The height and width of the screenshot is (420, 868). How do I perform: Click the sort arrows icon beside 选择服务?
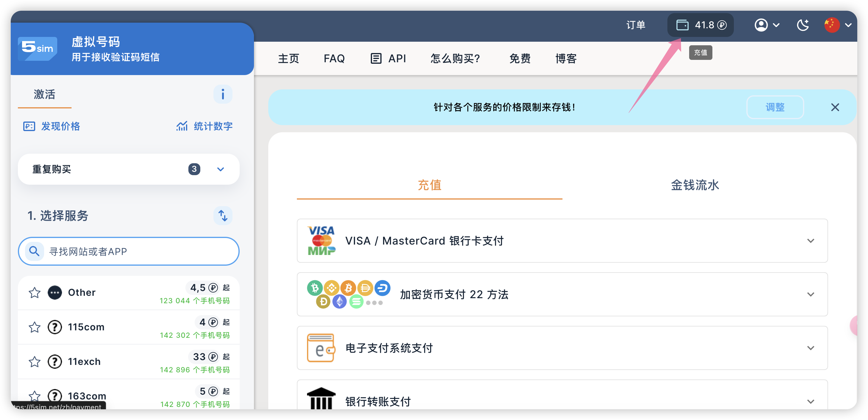[x=223, y=215]
